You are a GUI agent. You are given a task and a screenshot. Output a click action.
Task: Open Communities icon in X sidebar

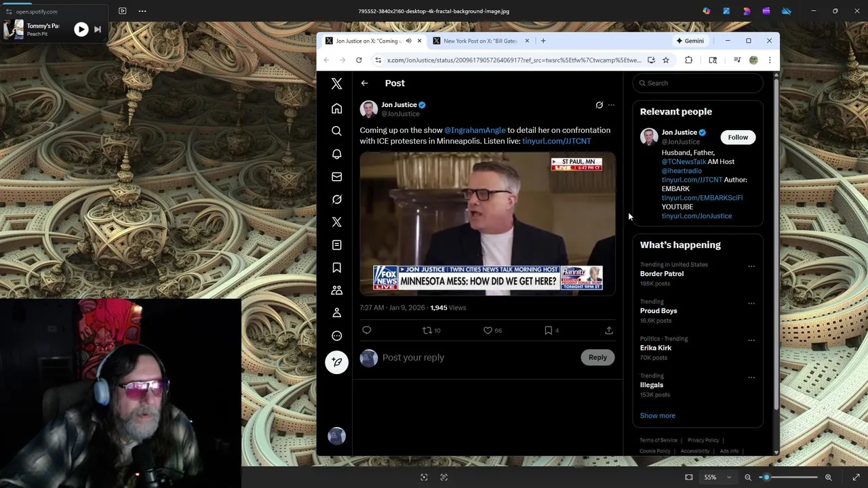click(x=336, y=290)
